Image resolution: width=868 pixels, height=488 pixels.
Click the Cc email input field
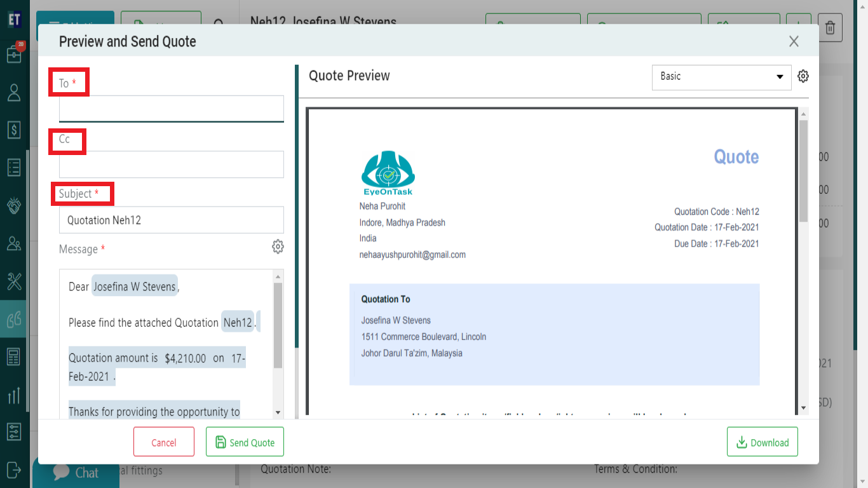coord(172,164)
